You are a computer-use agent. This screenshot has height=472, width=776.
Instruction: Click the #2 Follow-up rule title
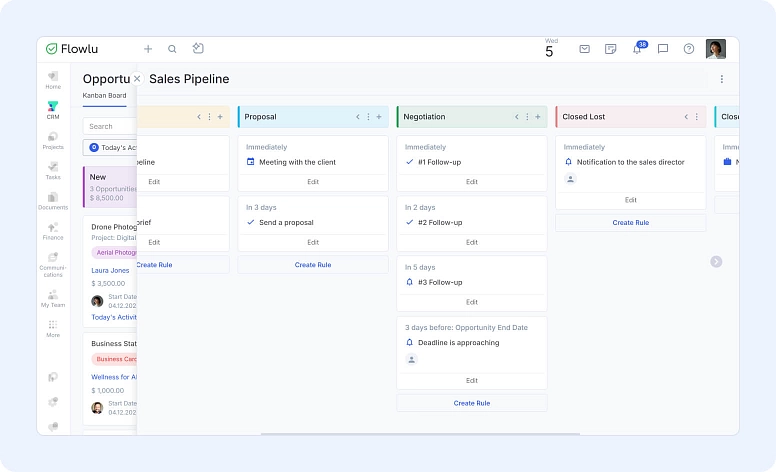440,222
